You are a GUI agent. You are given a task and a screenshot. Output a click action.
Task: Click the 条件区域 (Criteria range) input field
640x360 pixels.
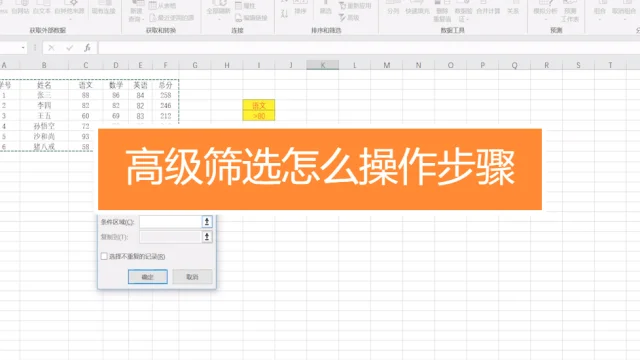(x=170, y=222)
